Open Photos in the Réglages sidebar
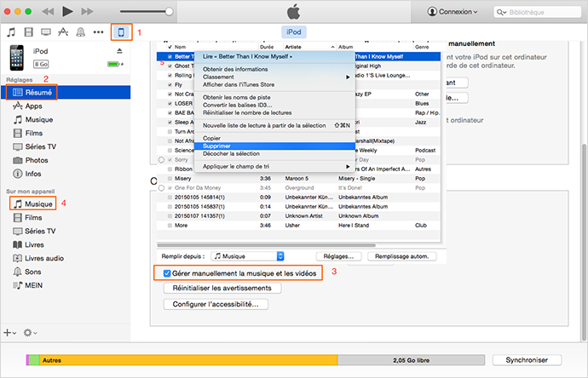Screen dimensions: 588x378 click(31, 160)
